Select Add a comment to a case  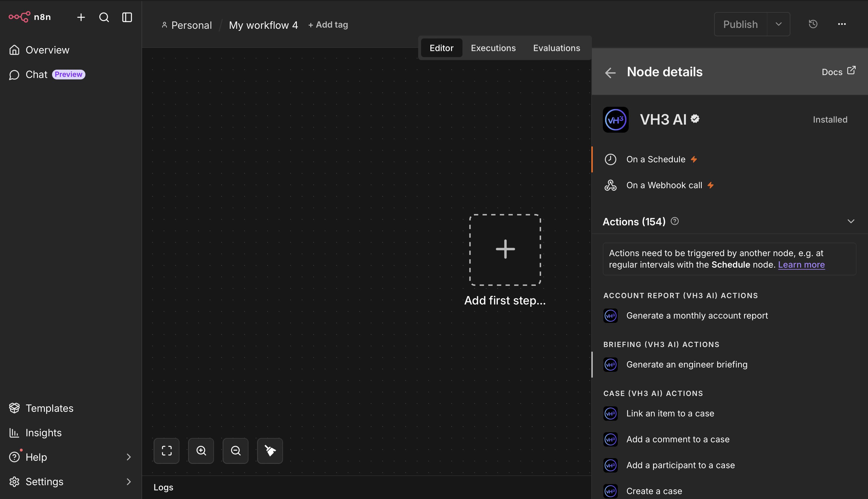730,439
